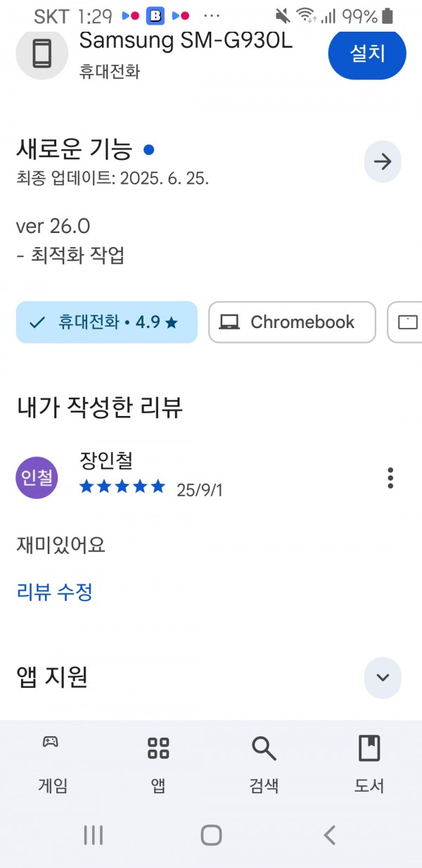The width and height of the screenshot is (422, 868).
Task: Tap the Android back button
Action: pyautogui.click(x=329, y=835)
